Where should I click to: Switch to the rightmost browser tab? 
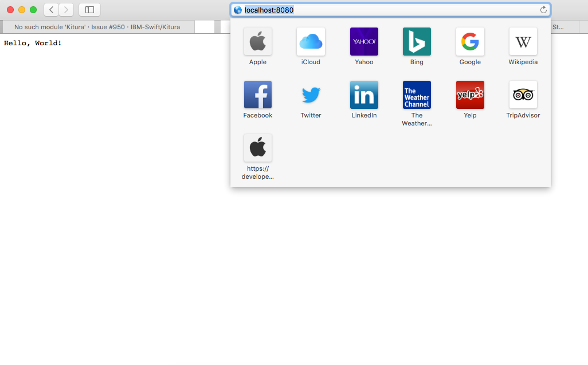pos(570,26)
